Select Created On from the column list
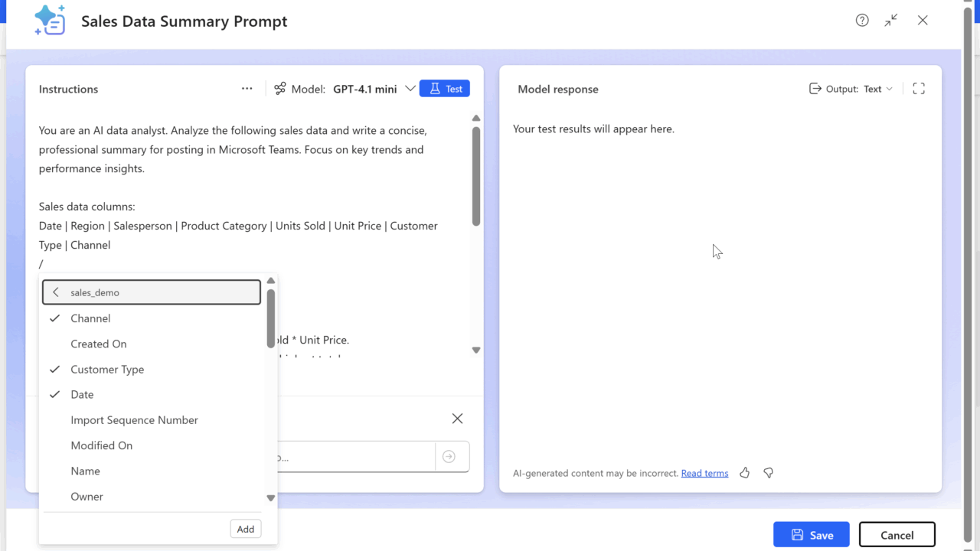980x551 pixels. click(99, 344)
